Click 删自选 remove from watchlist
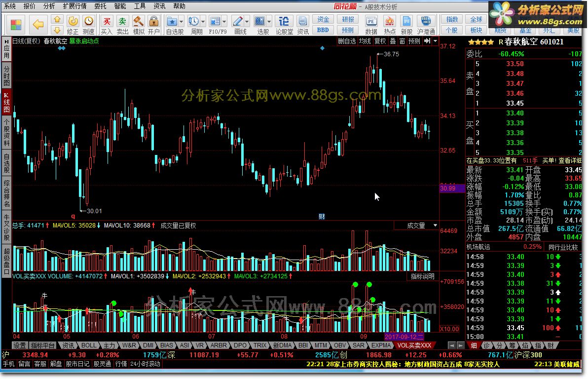This screenshot has width=588, height=379. [347, 41]
